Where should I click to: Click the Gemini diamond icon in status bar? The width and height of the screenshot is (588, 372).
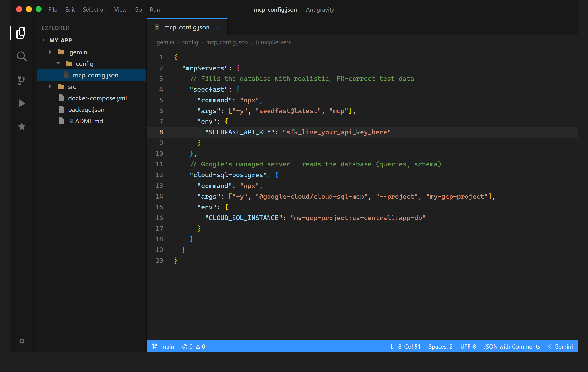[550, 347]
